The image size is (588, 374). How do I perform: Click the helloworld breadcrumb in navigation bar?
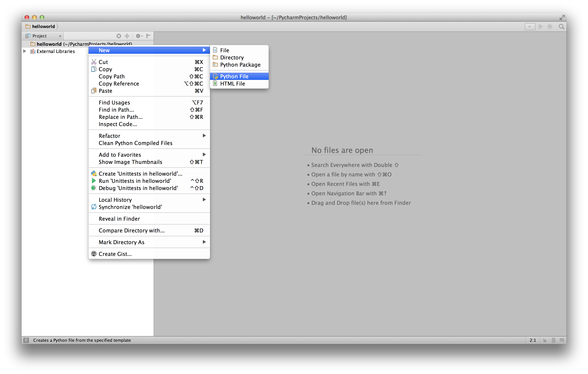[x=43, y=26]
